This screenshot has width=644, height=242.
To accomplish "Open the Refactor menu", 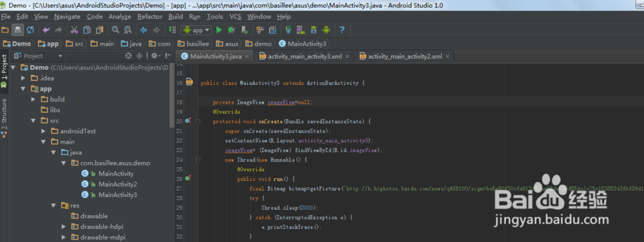I will (x=149, y=16).
